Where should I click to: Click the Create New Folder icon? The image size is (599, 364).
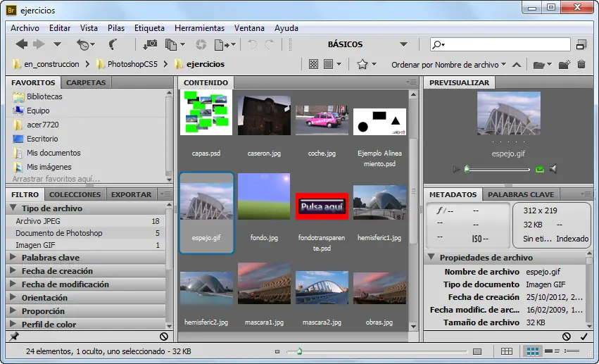pyautogui.click(x=563, y=65)
